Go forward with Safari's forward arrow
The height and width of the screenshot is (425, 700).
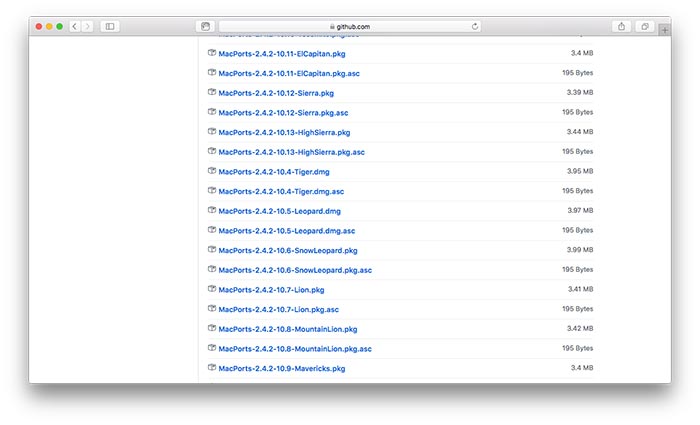point(88,27)
